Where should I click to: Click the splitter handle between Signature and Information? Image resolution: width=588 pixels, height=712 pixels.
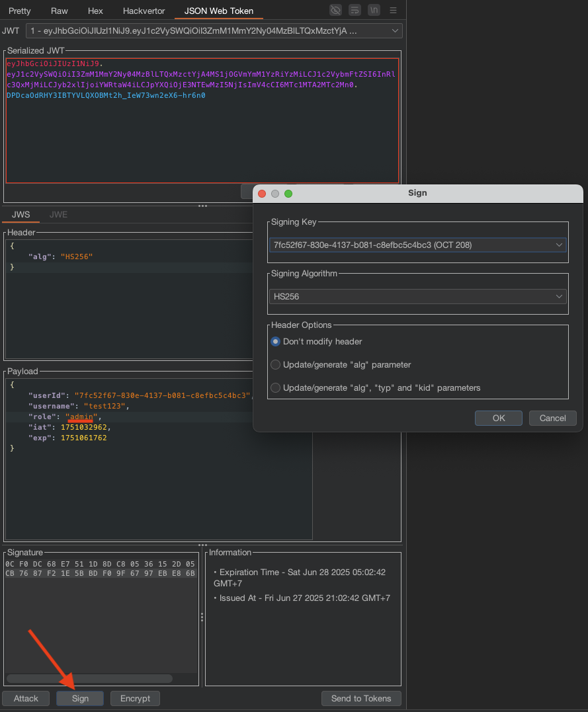(202, 617)
